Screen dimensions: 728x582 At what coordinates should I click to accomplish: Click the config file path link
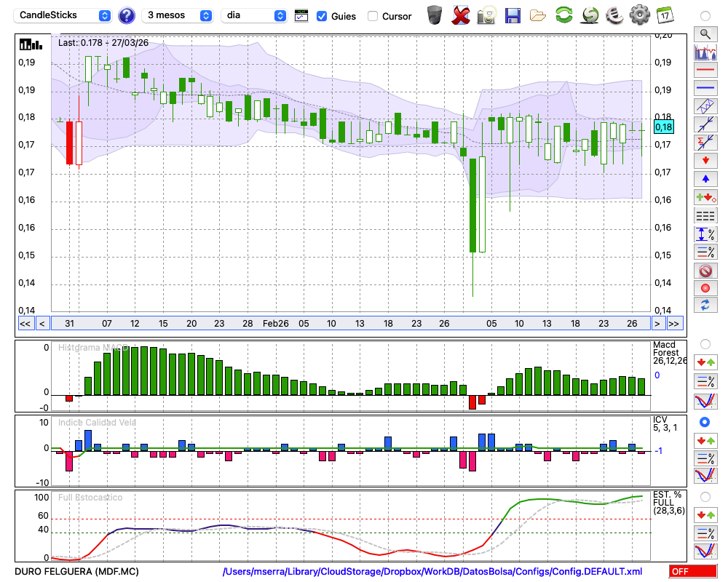pyautogui.click(x=432, y=572)
